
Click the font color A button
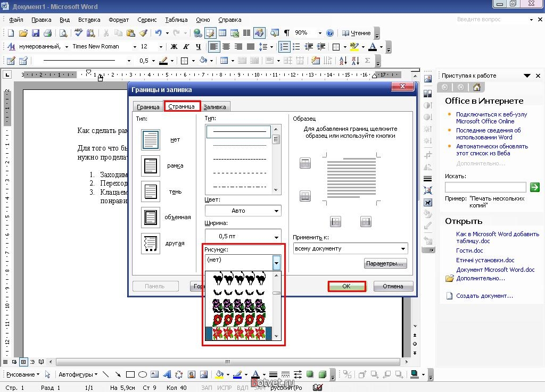click(x=373, y=46)
